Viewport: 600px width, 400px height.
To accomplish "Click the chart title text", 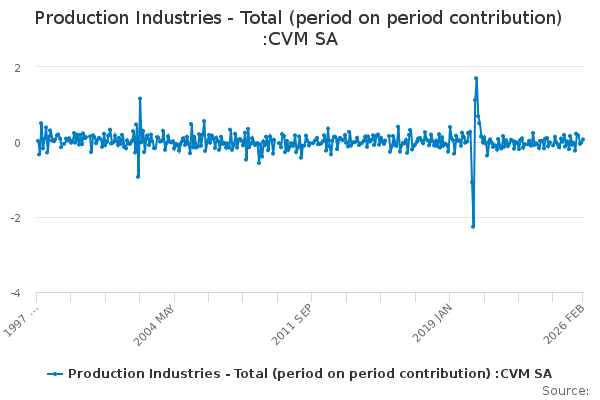I will tap(298, 30).
